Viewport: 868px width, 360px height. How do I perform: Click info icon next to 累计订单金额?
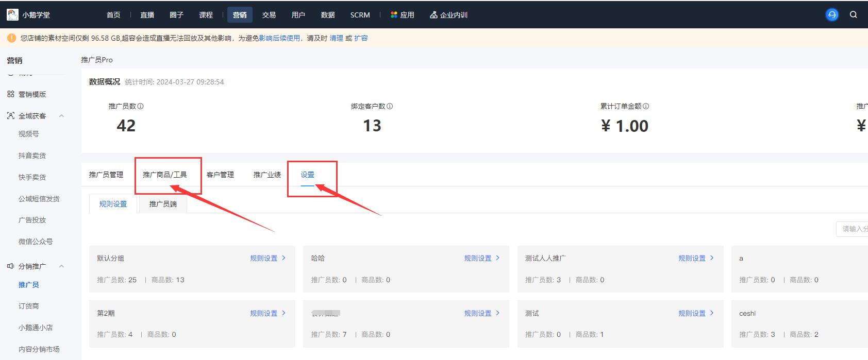(x=646, y=106)
